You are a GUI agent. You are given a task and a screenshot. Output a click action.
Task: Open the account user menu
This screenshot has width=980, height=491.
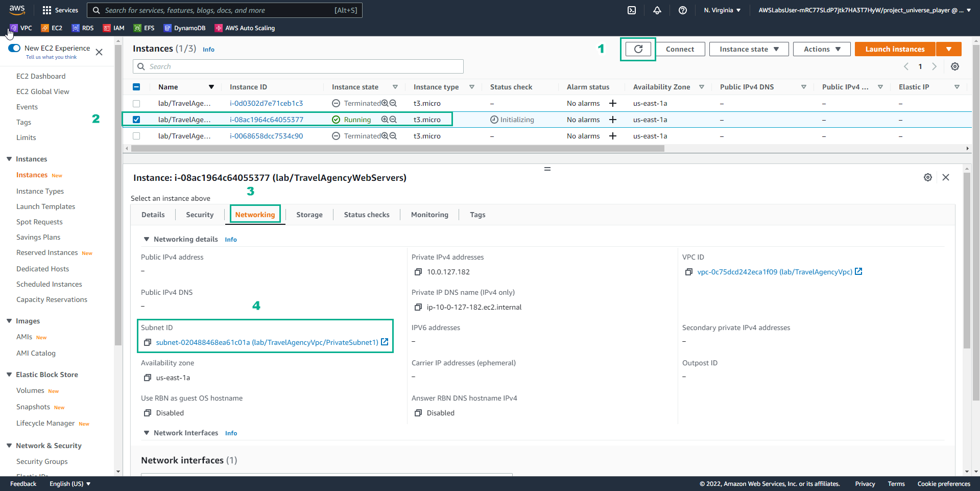(865, 10)
